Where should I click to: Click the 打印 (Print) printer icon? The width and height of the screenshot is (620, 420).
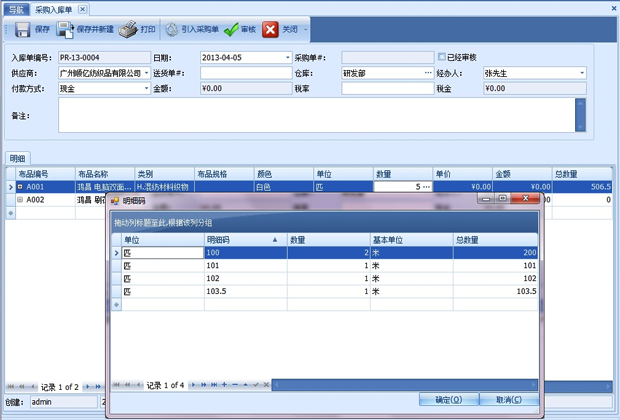[x=128, y=30]
